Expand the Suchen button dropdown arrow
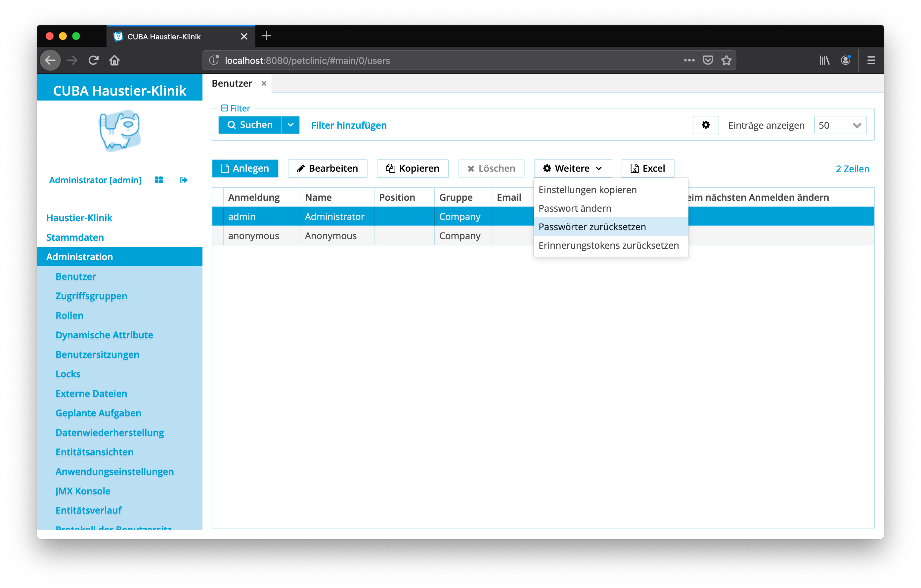This screenshot has width=921, height=588. click(x=291, y=125)
